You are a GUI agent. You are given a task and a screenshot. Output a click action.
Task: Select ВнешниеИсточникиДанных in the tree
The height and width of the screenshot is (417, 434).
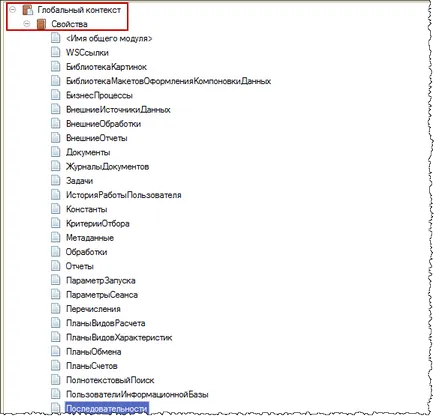tap(118, 110)
